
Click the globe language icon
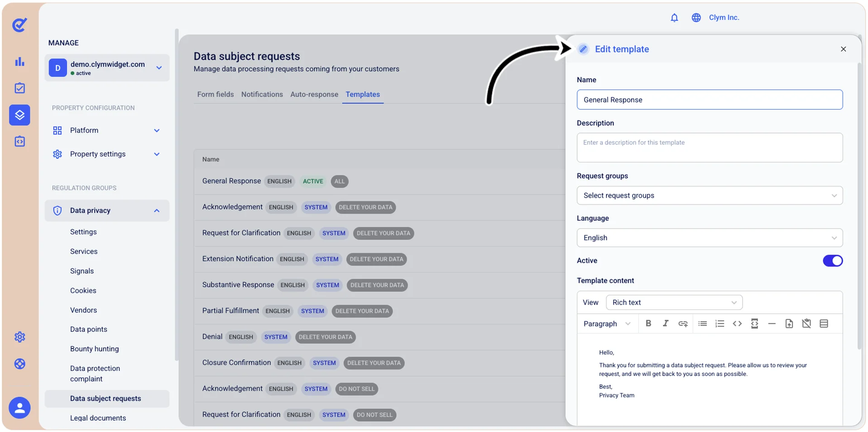pos(696,18)
